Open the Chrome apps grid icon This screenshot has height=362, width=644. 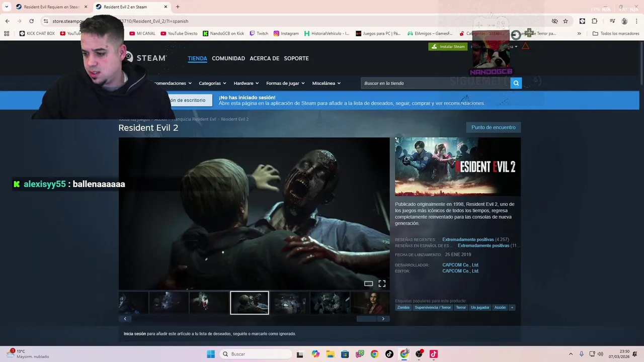[x=7, y=34]
